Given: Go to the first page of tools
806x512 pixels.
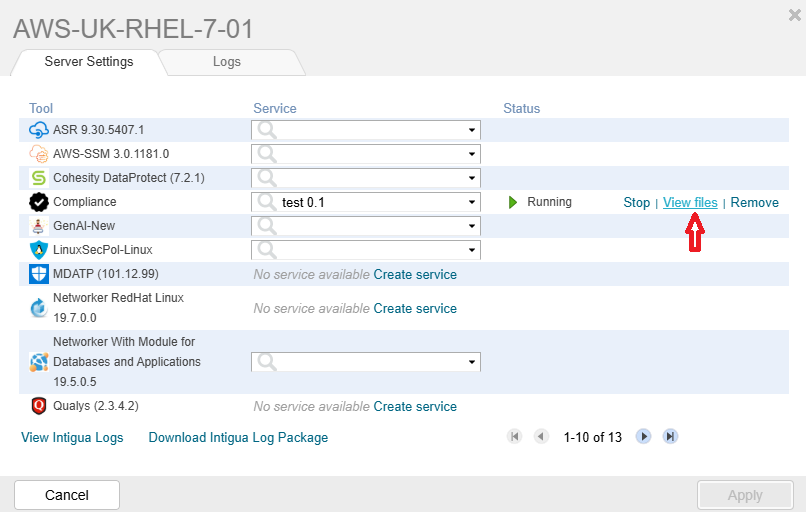Looking at the screenshot, I should pos(514,436).
